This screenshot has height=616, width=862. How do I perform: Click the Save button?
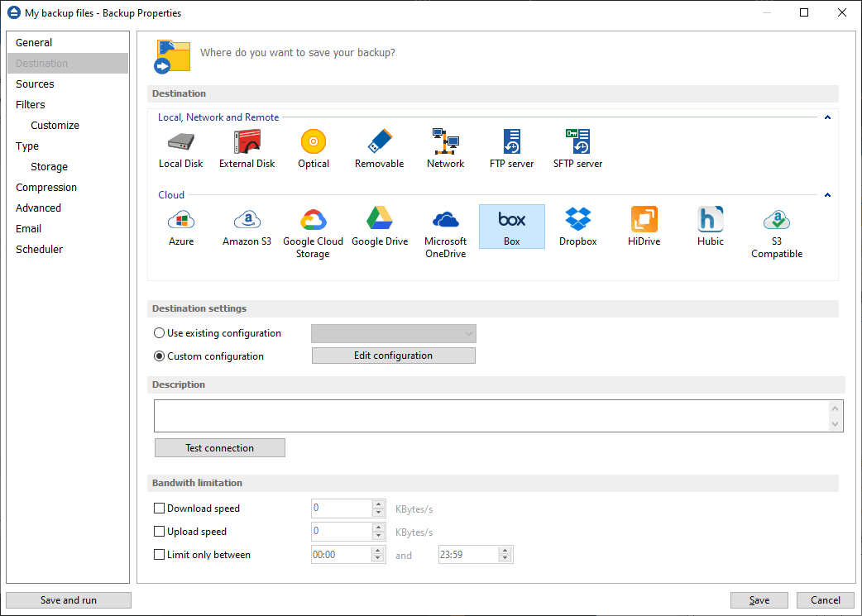(x=759, y=600)
